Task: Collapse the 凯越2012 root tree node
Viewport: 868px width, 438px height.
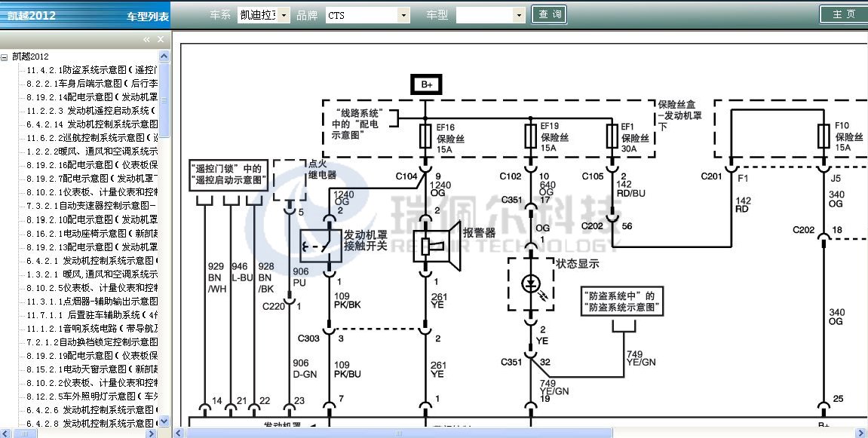Action: pyautogui.click(x=5, y=57)
